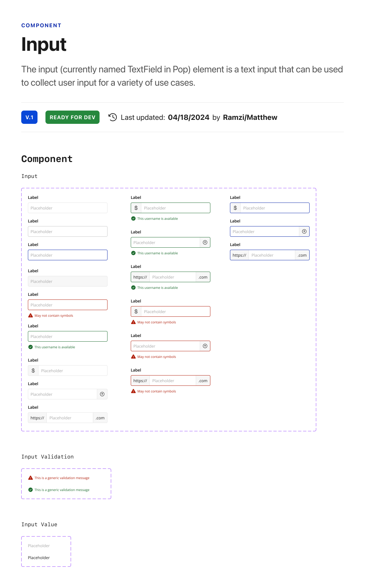
Task: Click the author name Ramzi/Matthew
Action: pos(250,117)
